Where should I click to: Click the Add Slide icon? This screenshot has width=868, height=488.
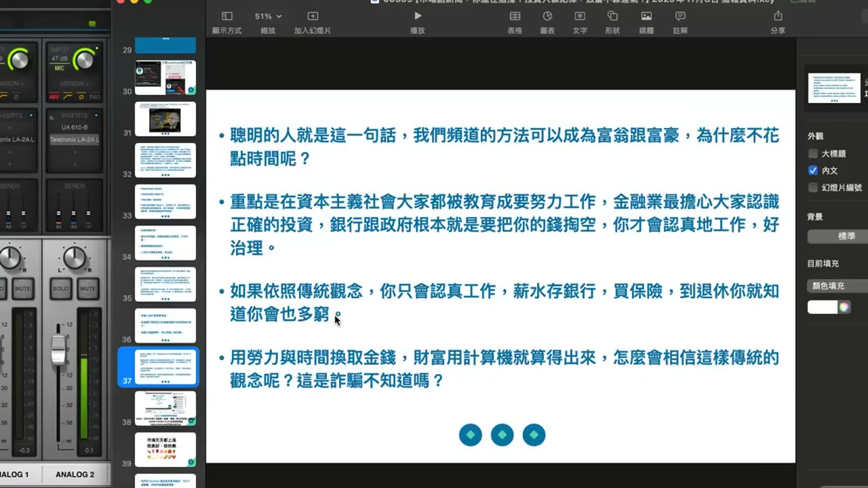pos(313,16)
